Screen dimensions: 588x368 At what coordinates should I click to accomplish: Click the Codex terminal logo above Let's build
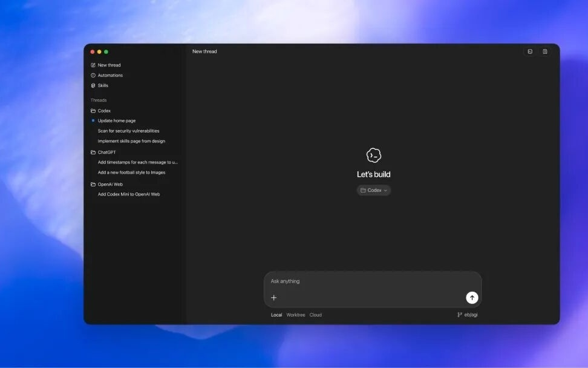374,156
